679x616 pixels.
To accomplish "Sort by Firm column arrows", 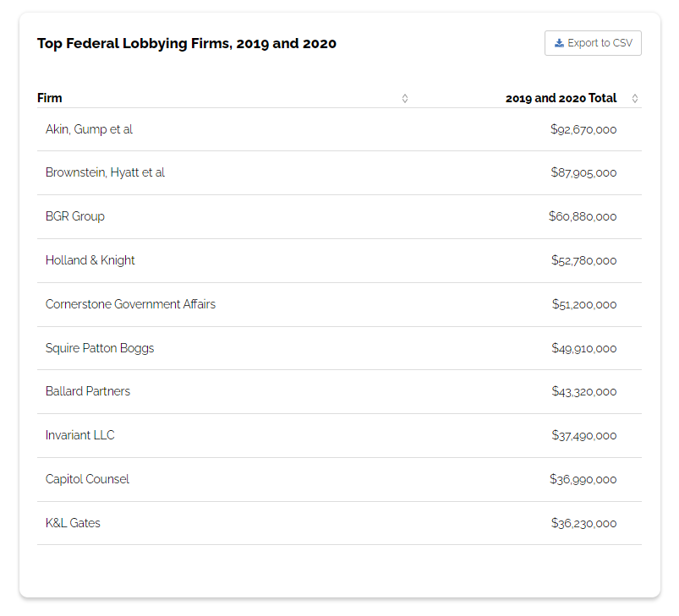I will pos(405,98).
